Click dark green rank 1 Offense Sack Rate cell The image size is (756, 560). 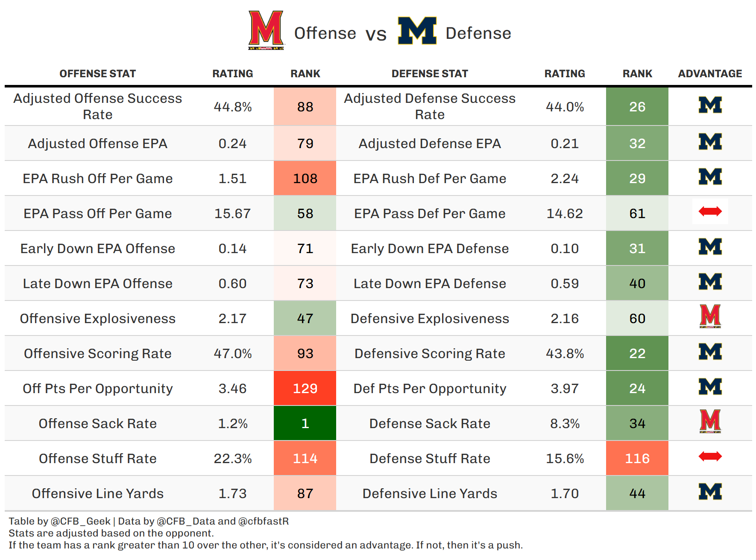[x=305, y=423]
